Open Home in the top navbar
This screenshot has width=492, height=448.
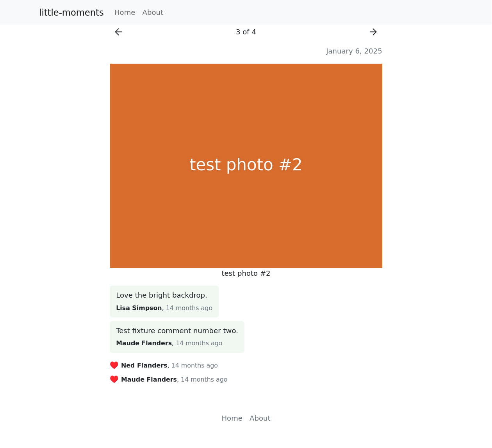[x=125, y=12]
